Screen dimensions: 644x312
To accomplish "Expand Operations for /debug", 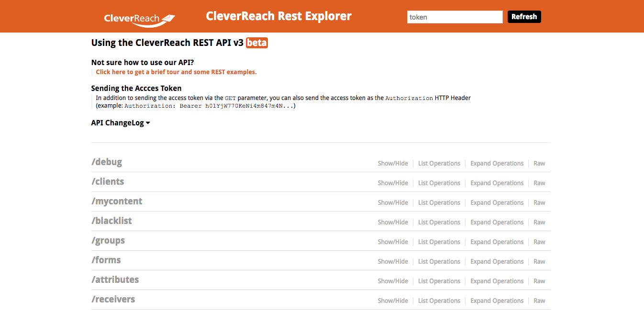I will [x=497, y=163].
